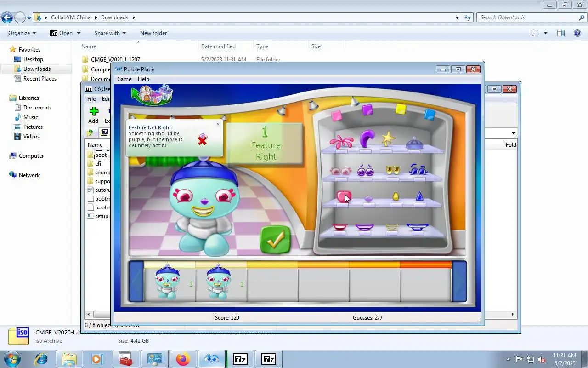Pick the yellow star hat feature
588x368 pixels.
coord(388,139)
